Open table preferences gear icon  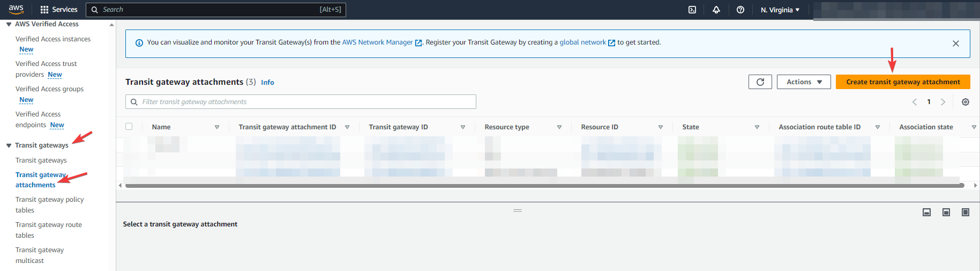pyautogui.click(x=966, y=102)
